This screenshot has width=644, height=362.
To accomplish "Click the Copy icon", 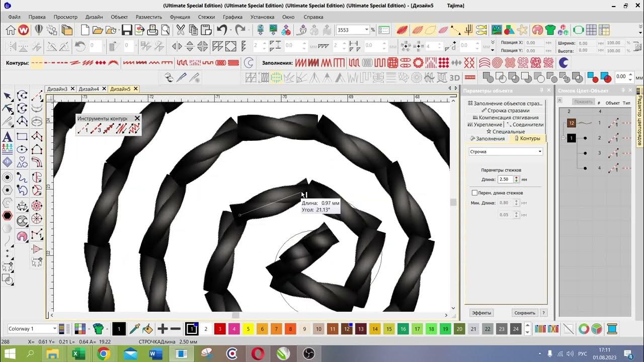I will coord(193,30).
